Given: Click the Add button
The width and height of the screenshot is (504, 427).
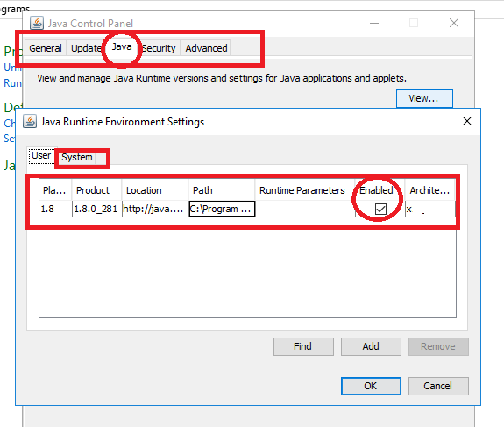Looking at the screenshot, I should [x=371, y=346].
